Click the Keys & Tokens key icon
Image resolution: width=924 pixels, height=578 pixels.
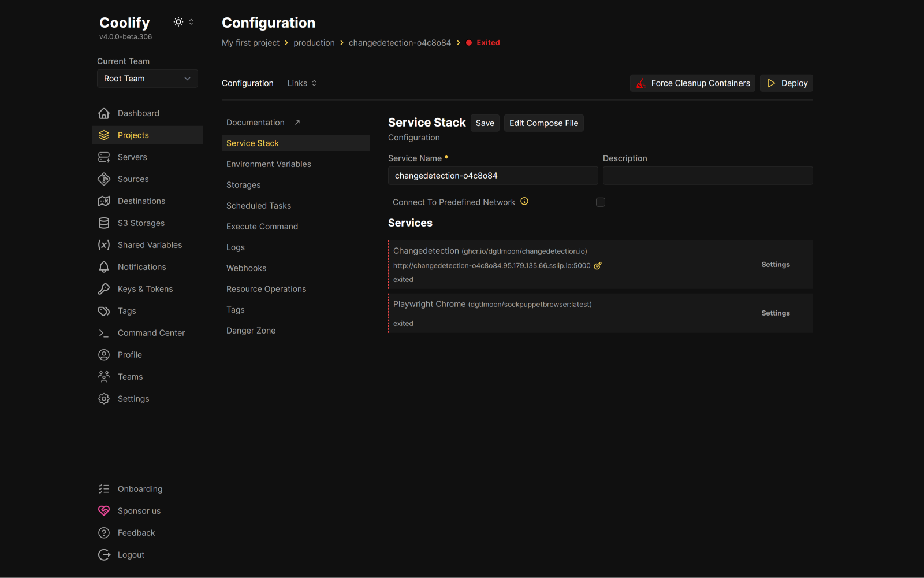(x=104, y=289)
